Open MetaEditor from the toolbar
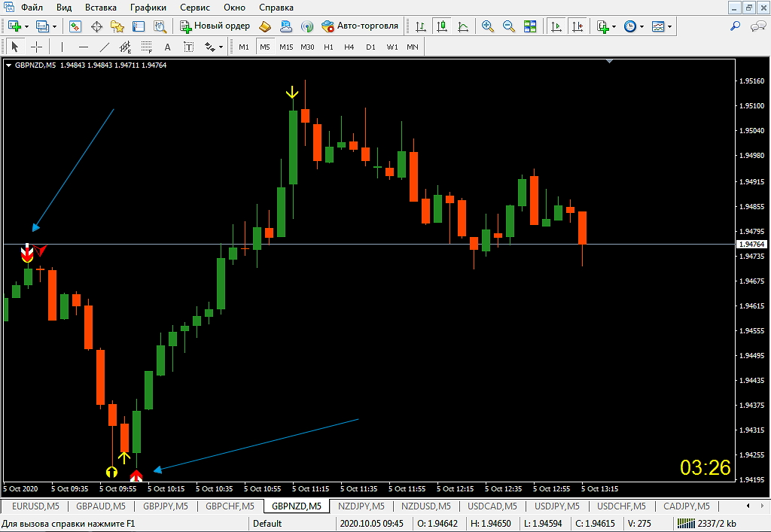This screenshot has width=771, height=532. pos(265,26)
